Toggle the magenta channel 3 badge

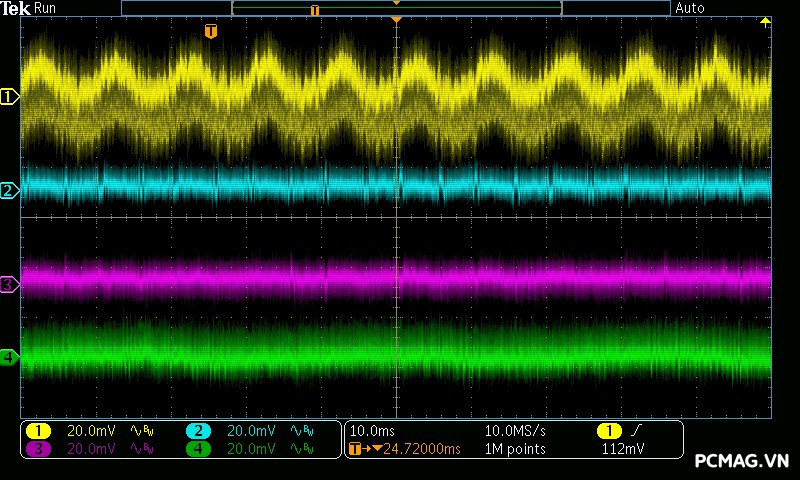[x=38, y=449]
